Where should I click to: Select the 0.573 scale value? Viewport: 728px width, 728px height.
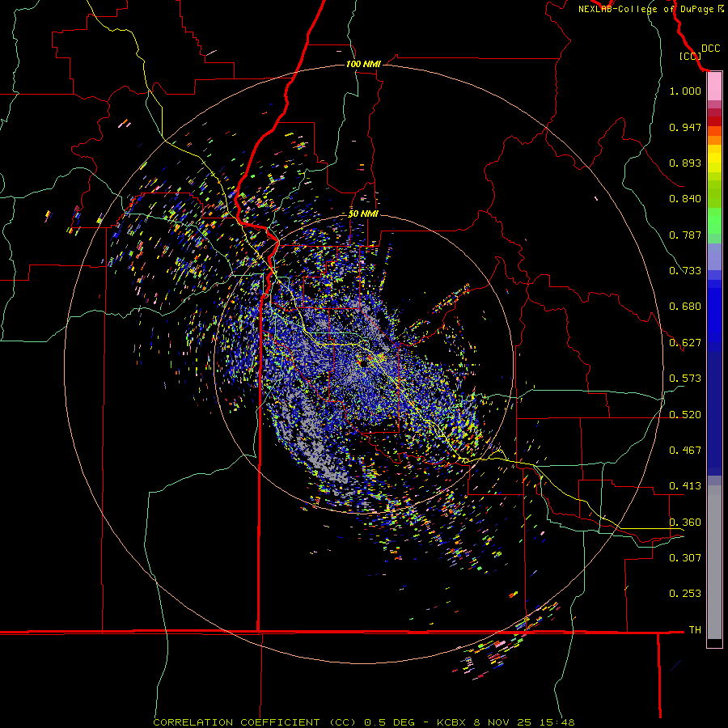coord(685,379)
